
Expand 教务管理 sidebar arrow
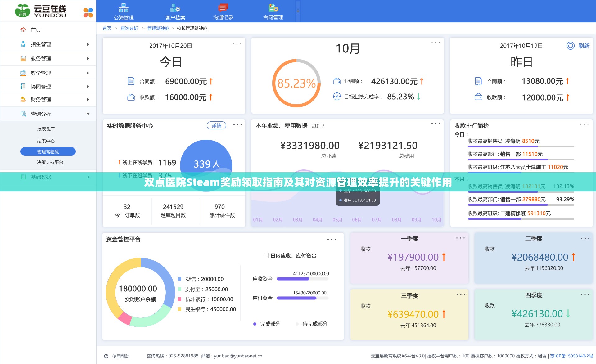pyautogui.click(x=88, y=58)
